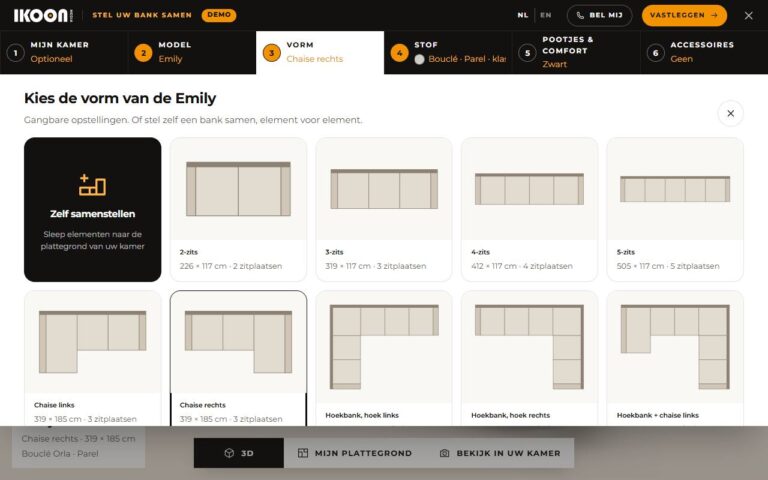Switch language to NL

point(523,15)
